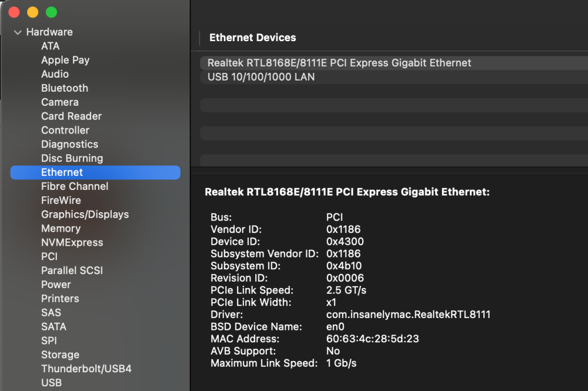Select SAS in the sidebar

click(x=51, y=313)
